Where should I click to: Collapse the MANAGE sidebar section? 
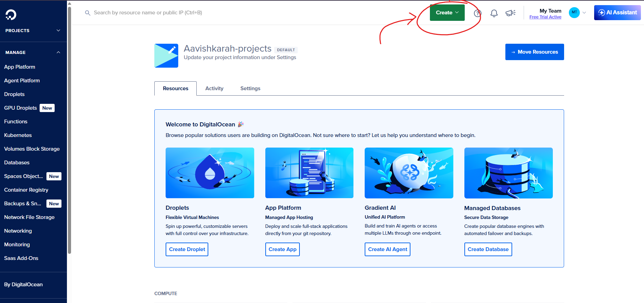(x=33, y=52)
